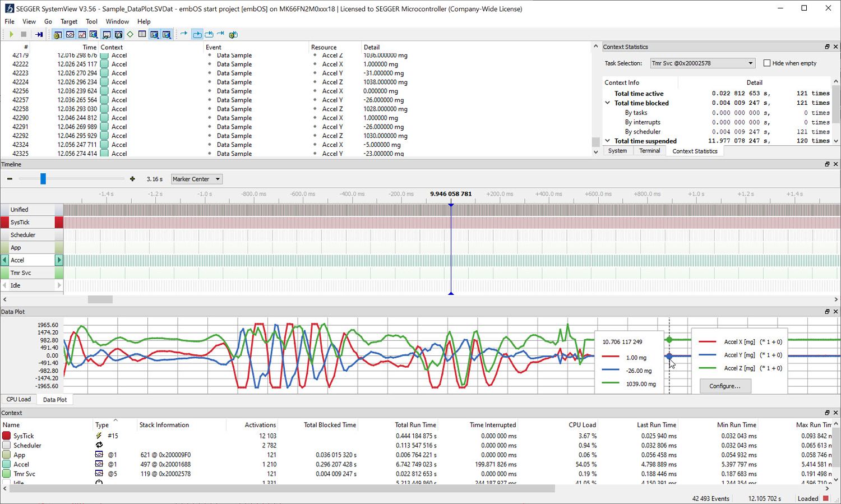Open the Window menu

coord(117,21)
